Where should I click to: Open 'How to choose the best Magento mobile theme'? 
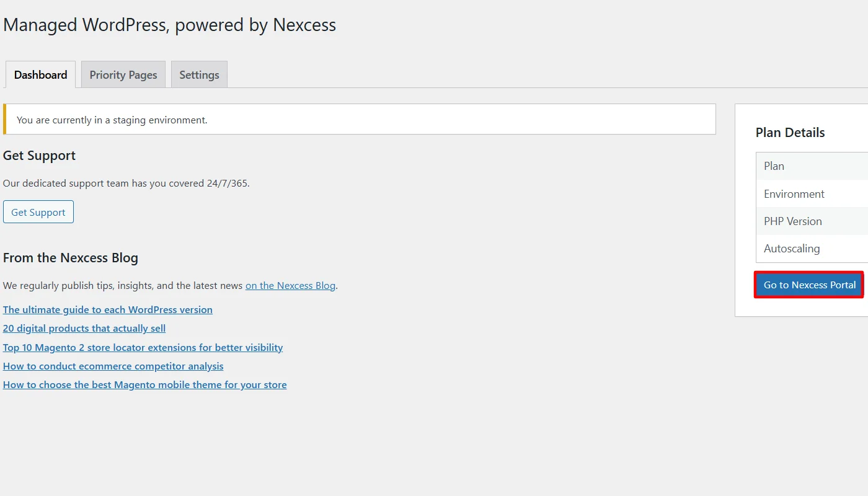click(x=144, y=384)
